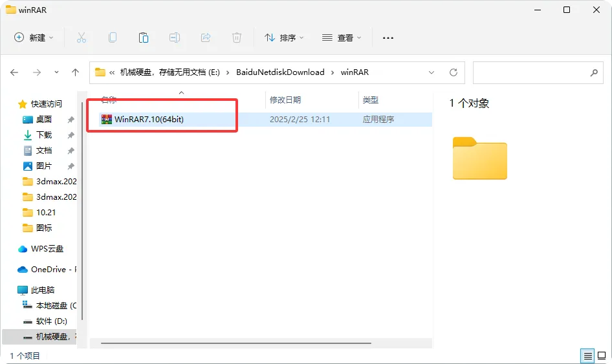Sort by 类型 column header
The height and width of the screenshot is (364, 612).
click(371, 100)
